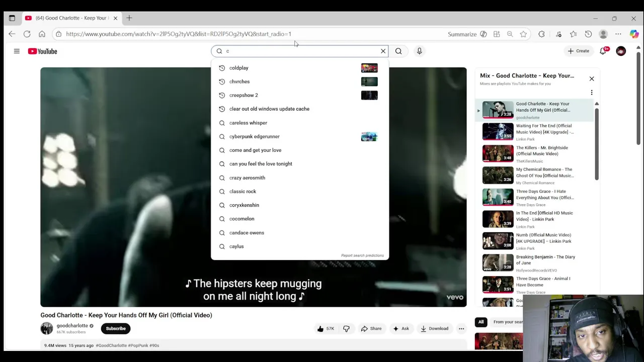Dislike the video with thumbs down
The width and height of the screenshot is (644, 362).
[x=346, y=328]
